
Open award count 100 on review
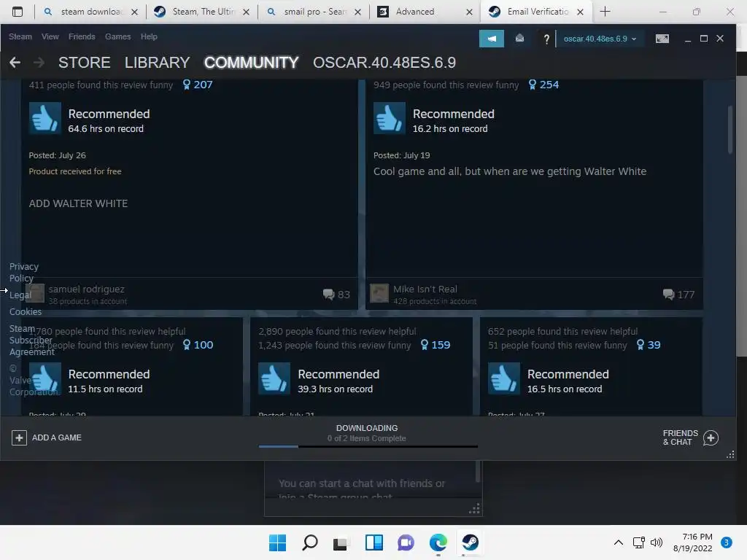(198, 345)
